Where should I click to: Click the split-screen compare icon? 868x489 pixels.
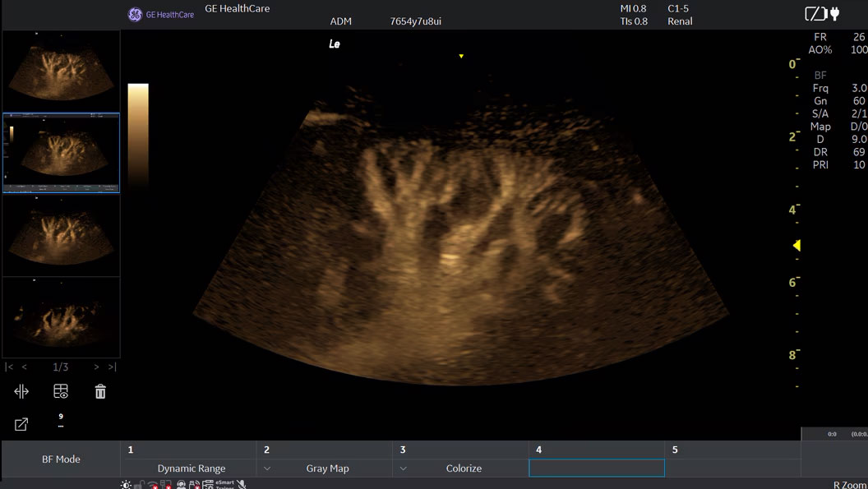pos(21,391)
